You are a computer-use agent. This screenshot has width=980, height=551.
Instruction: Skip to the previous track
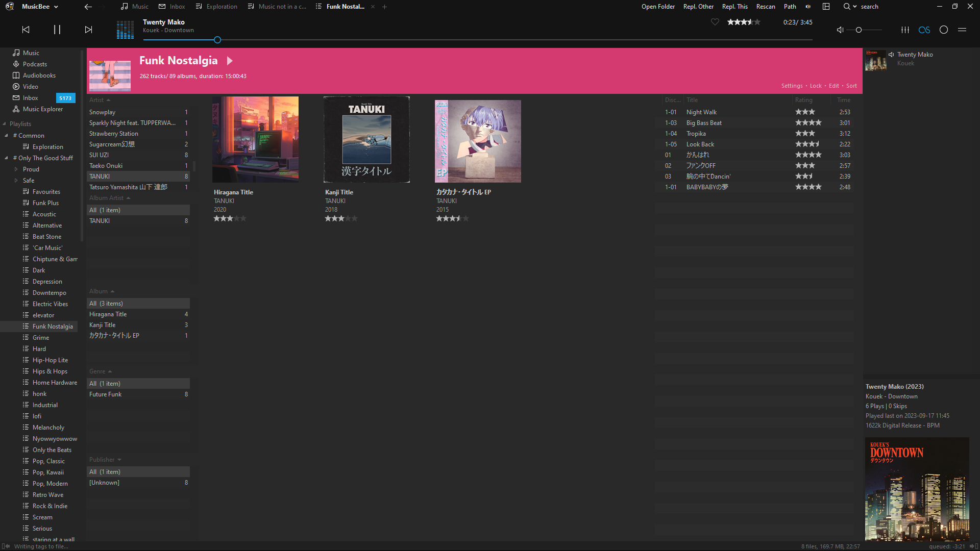[26, 30]
